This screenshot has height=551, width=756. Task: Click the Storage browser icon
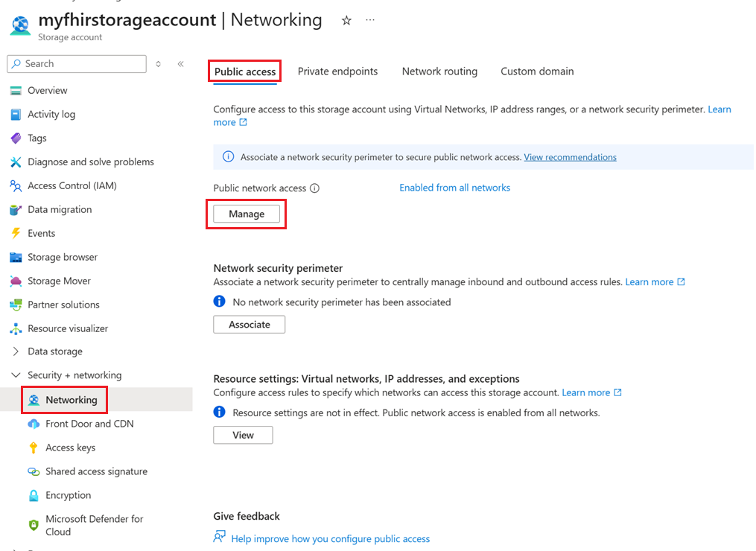(x=16, y=258)
